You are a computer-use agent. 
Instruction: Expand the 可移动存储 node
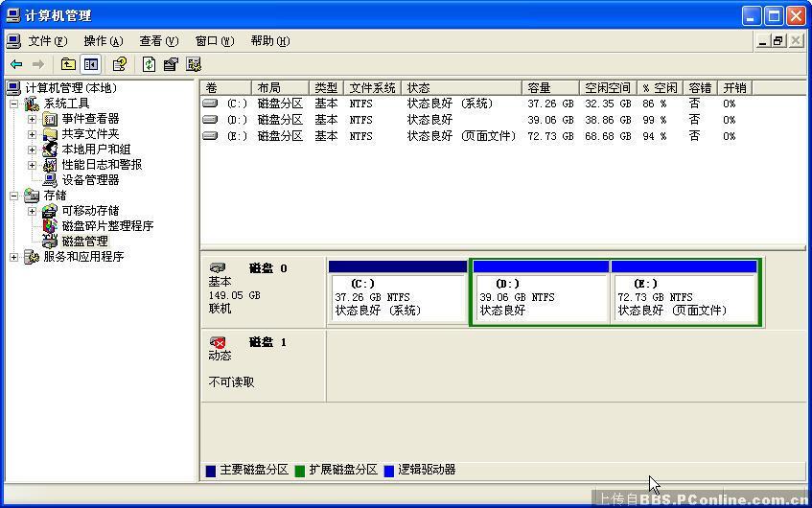tap(32, 211)
